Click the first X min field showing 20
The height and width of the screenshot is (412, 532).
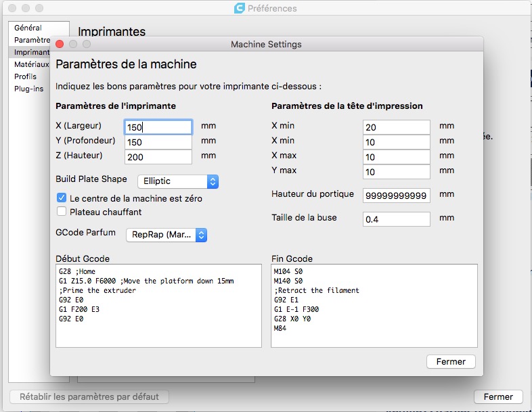tap(396, 127)
